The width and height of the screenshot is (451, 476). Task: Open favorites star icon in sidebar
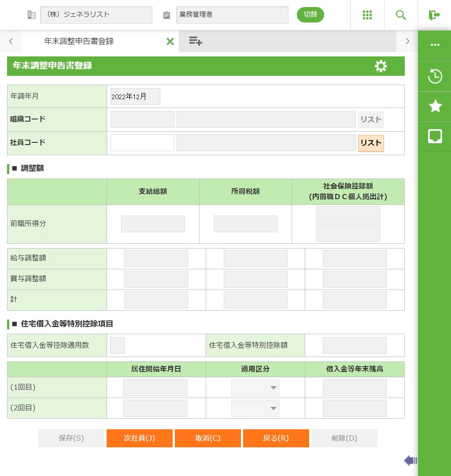click(435, 106)
